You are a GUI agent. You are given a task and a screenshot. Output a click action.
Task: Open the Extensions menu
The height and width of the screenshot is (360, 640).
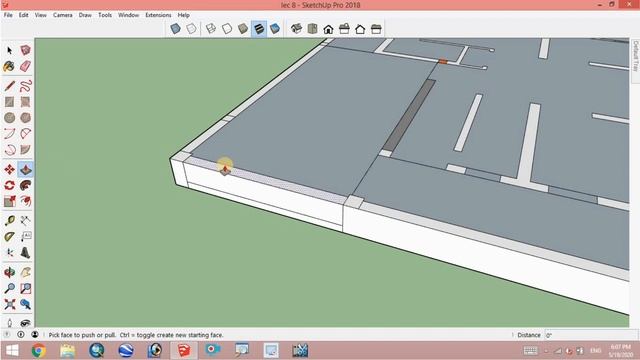click(158, 15)
